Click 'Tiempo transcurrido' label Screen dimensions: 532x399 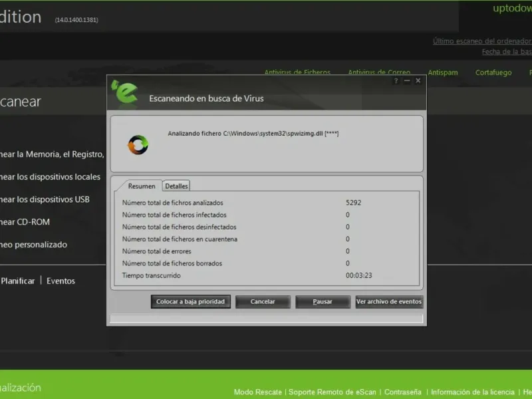(152, 275)
